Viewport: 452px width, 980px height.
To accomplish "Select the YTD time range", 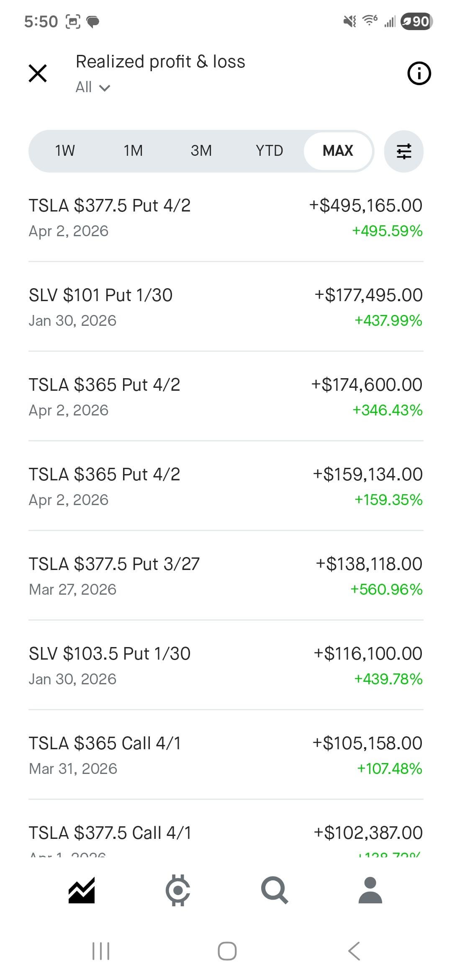I will [270, 151].
